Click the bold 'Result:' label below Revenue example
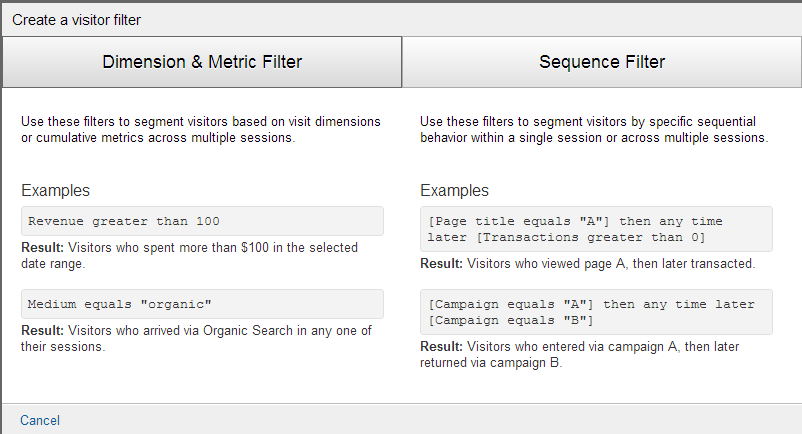This screenshot has width=802, height=434. pyautogui.click(x=42, y=246)
